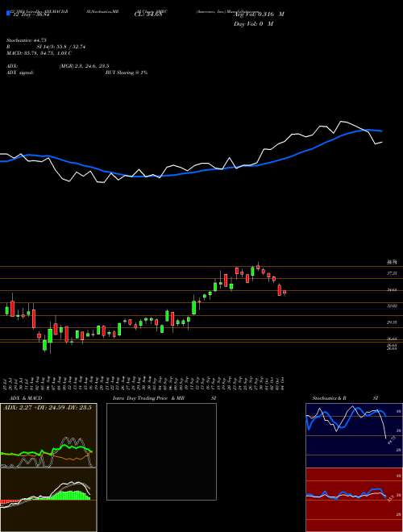The image size is (403, 532).
Task: Click the ADX: 2.27 +DY: 24.59 -DY: 23.5 header
Action: 48,408
